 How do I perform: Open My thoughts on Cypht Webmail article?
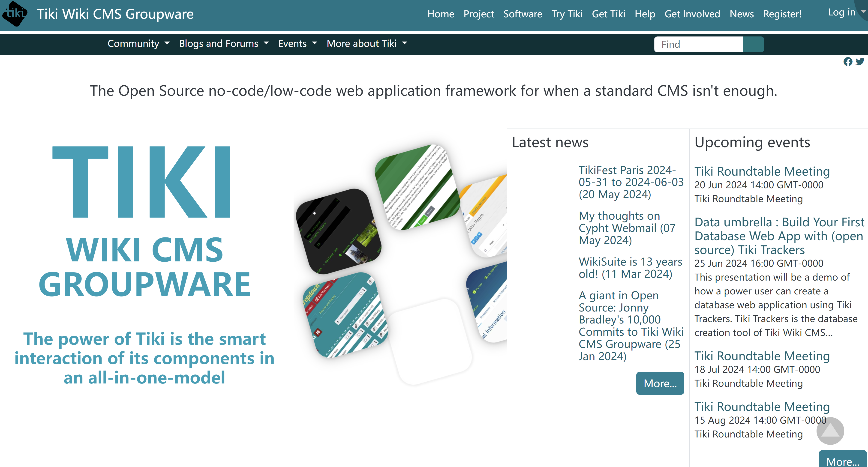(627, 228)
